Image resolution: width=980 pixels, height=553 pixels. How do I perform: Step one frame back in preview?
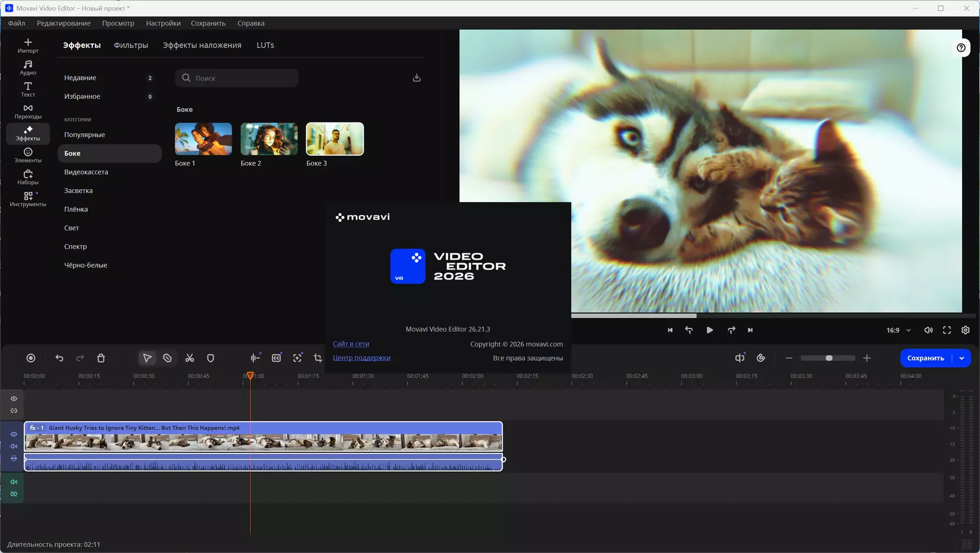coord(689,330)
